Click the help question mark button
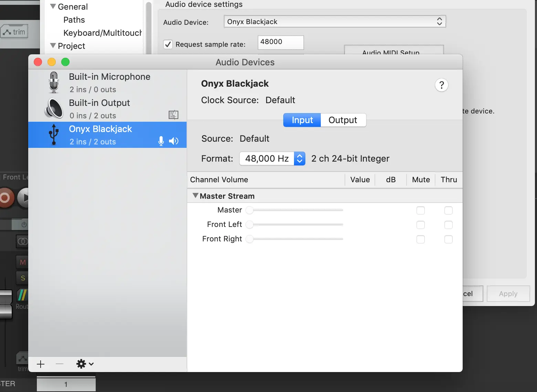Image resolution: width=537 pixels, height=392 pixels. click(442, 85)
